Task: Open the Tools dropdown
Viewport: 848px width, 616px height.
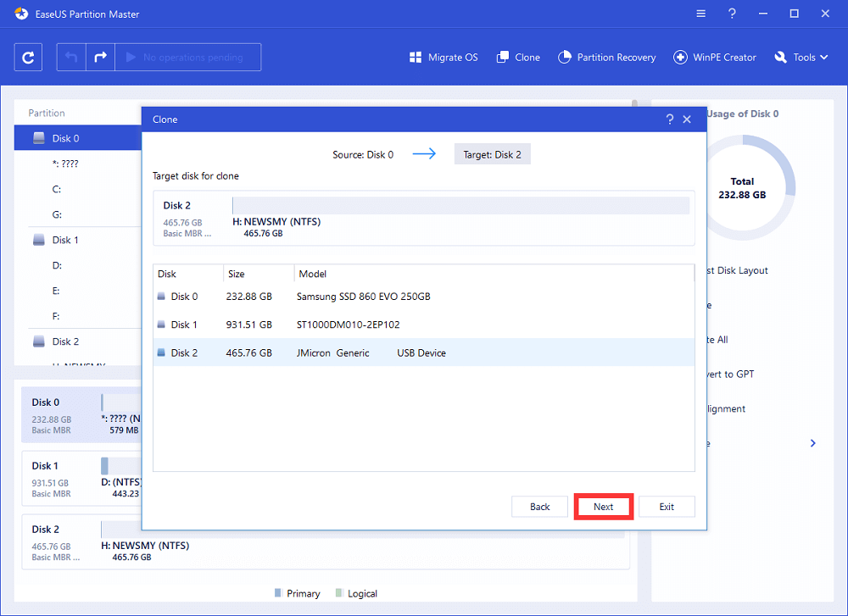Action: tap(801, 57)
